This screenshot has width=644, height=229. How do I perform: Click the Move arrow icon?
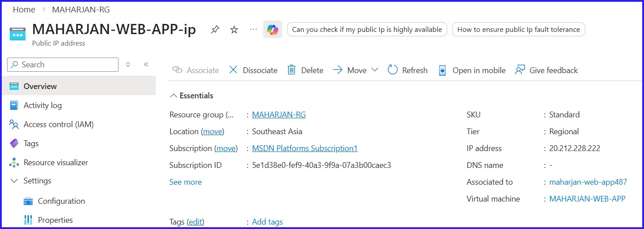click(x=337, y=70)
